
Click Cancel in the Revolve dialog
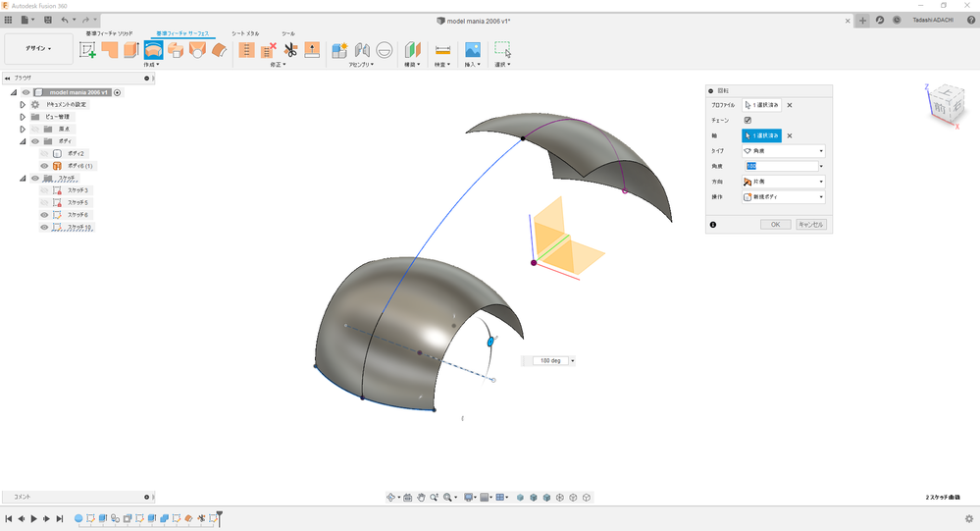pyautogui.click(x=811, y=225)
